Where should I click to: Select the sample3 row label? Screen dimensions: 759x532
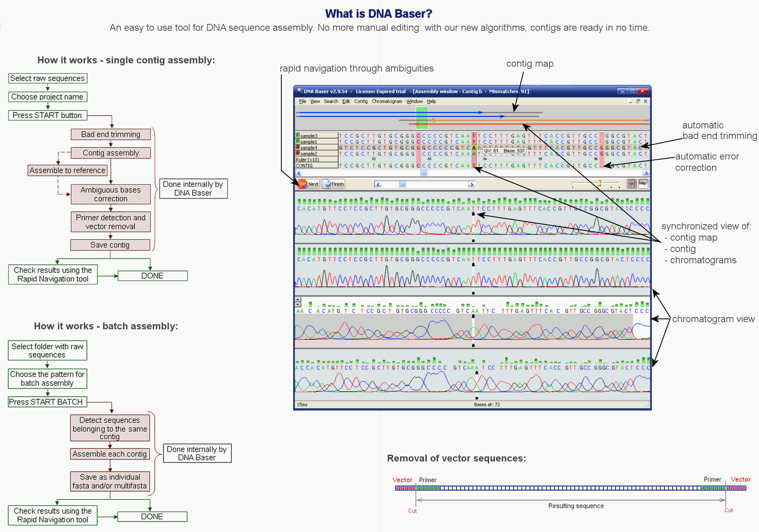click(x=317, y=136)
